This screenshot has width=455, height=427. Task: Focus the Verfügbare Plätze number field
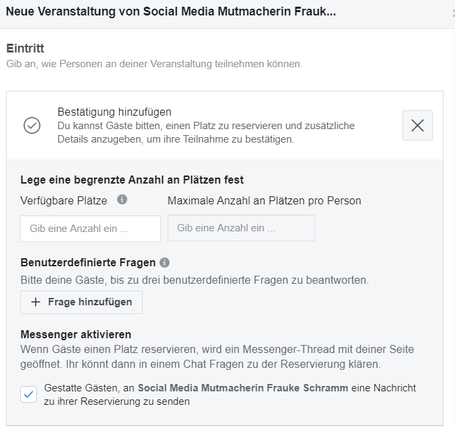[90, 228]
